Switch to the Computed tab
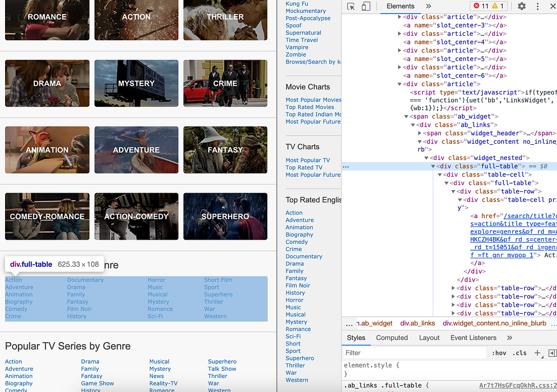 [x=392, y=338]
